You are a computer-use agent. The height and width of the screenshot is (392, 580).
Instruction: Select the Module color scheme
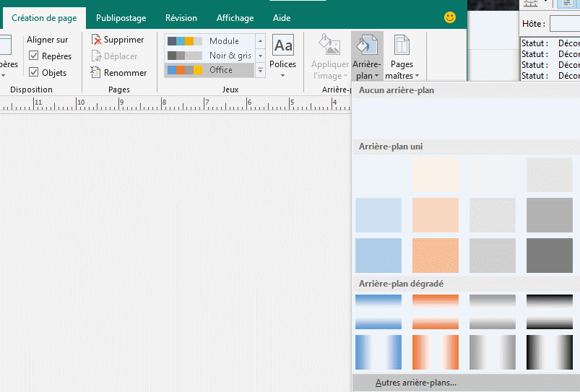click(209, 41)
